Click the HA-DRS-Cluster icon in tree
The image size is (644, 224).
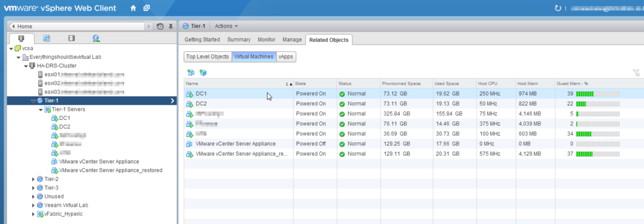pos(32,66)
